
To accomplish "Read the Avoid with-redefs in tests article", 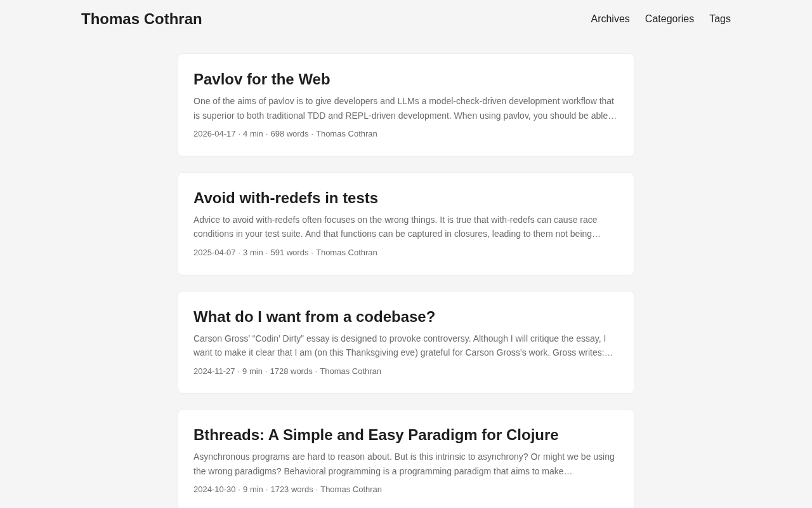I will point(285,198).
